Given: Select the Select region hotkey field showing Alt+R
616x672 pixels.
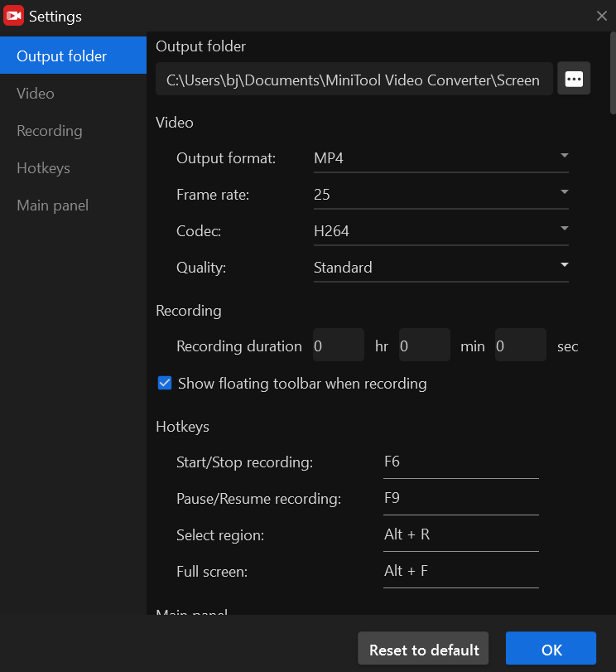Looking at the screenshot, I should pos(460,534).
